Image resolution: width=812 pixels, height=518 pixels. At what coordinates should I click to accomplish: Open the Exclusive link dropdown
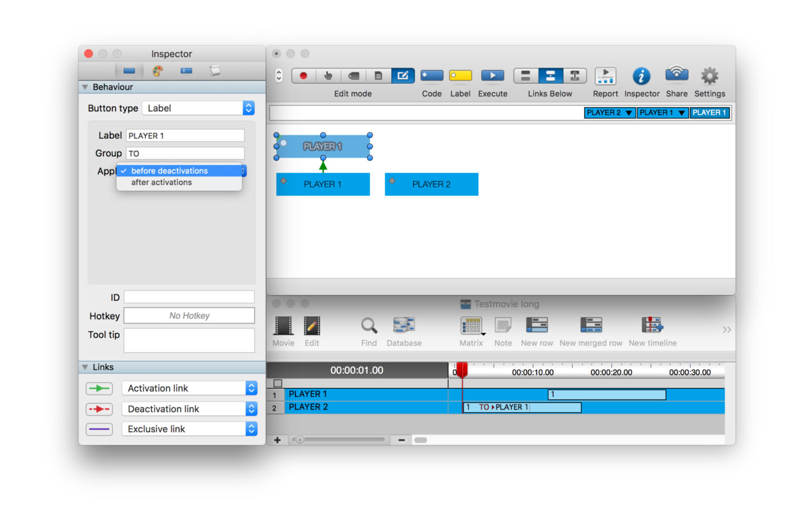click(189, 429)
